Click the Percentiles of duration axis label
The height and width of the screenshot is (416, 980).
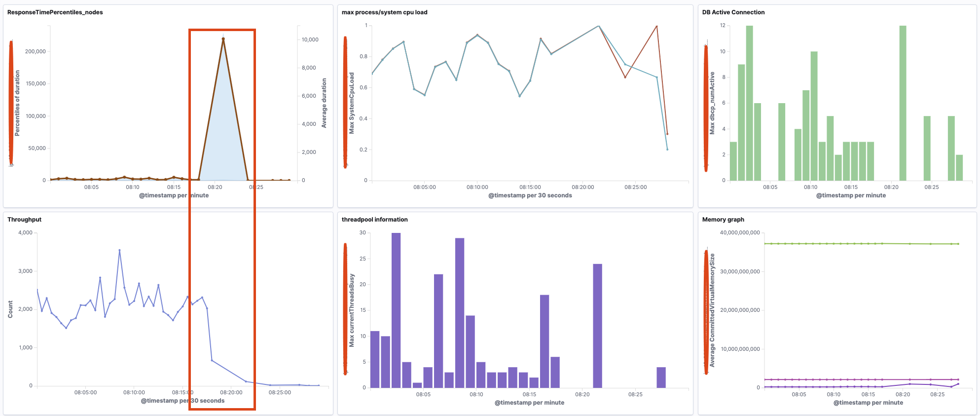click(x=17, y=103)
